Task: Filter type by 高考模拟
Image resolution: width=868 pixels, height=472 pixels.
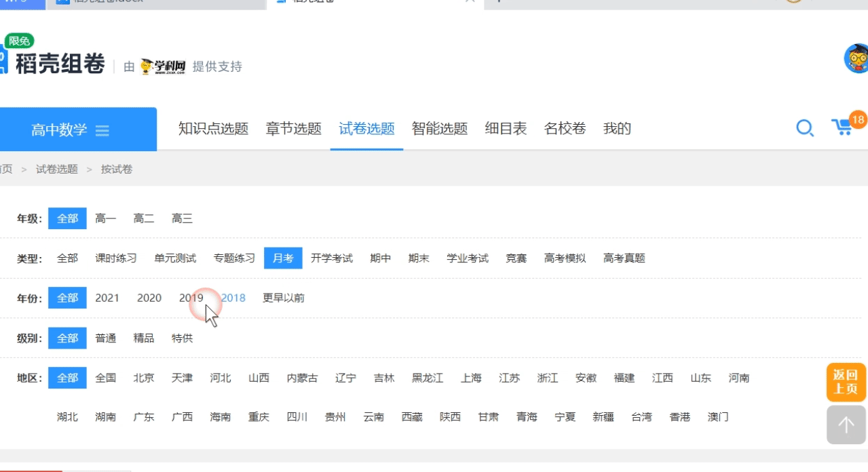Action: (x=565, y=258)
